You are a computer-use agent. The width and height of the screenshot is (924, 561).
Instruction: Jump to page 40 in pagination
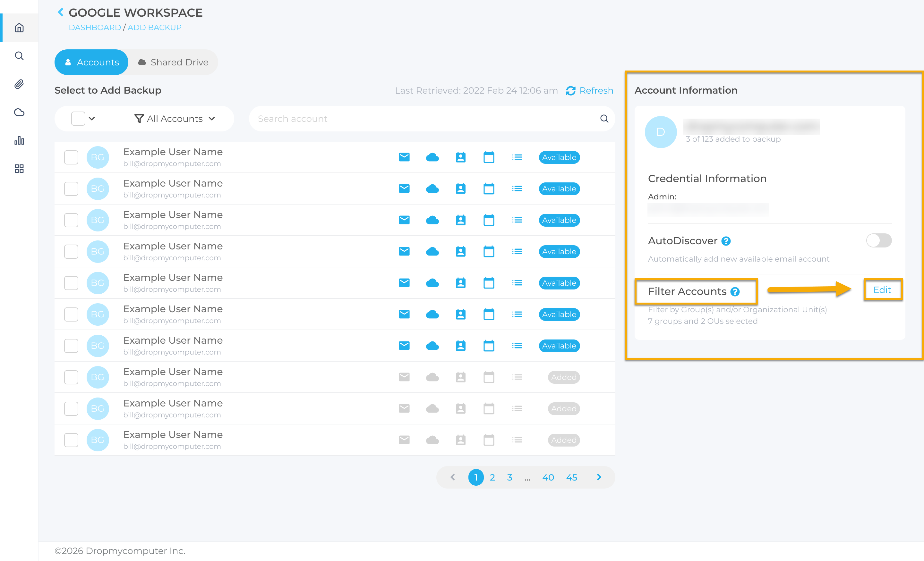[x=548, y=477]
